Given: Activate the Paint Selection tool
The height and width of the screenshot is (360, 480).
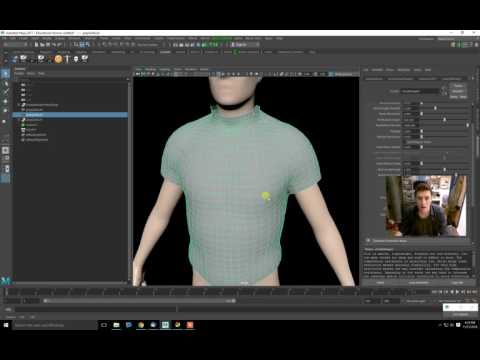Looking at the screenshot, I should pyautogui.click(x=5, y=92).
